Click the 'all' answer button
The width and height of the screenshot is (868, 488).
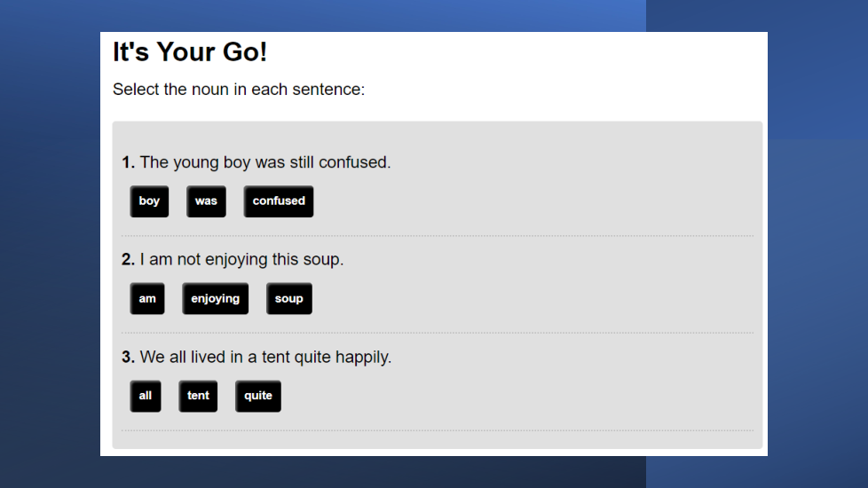pyautogui.click(x=146, y=396)
